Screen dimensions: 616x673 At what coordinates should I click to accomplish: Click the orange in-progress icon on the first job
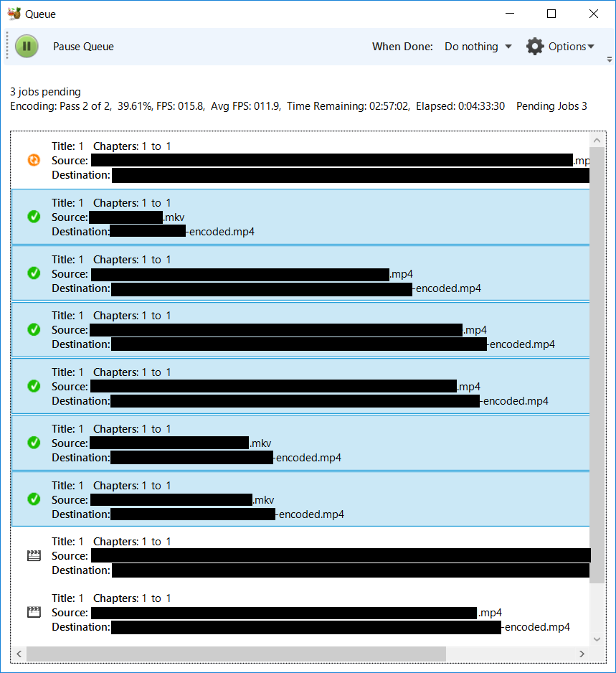click(x=33, y=160)
